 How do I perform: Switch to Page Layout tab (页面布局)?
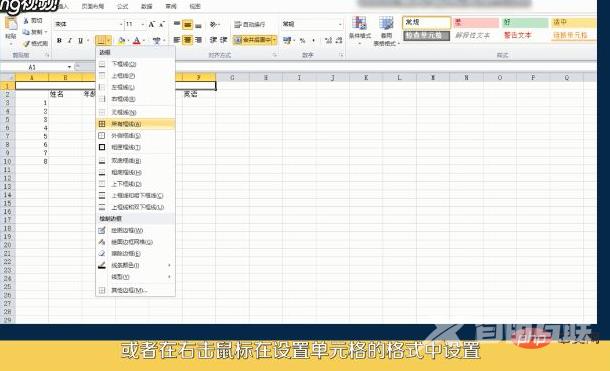[x=93, y=6]
